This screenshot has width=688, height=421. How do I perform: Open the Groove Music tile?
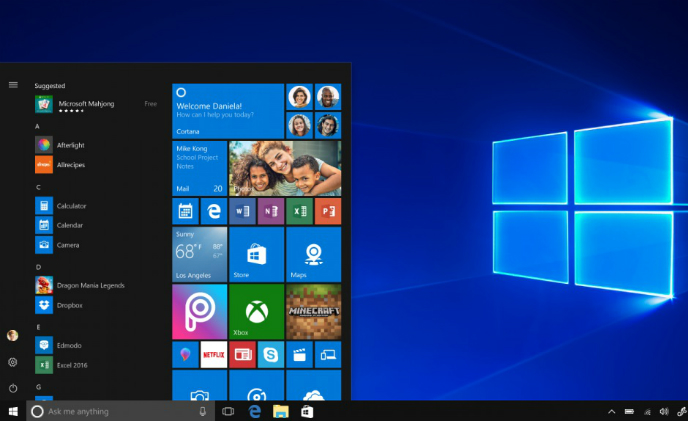point(257,385)
